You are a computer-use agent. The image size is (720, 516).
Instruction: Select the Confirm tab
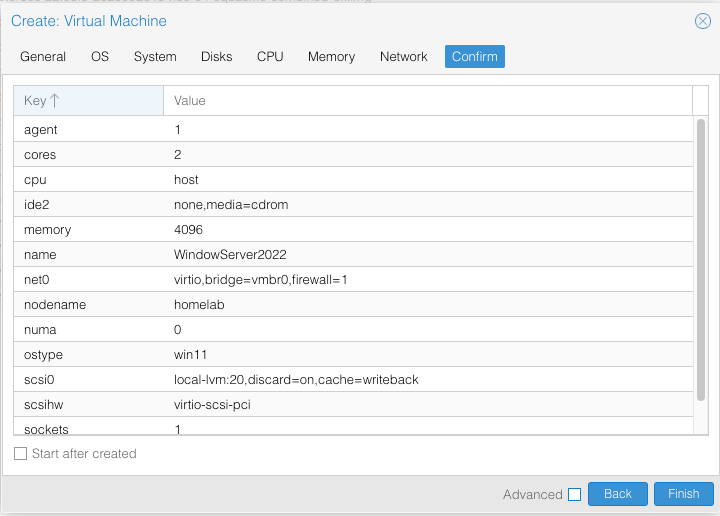pos(474,56)
